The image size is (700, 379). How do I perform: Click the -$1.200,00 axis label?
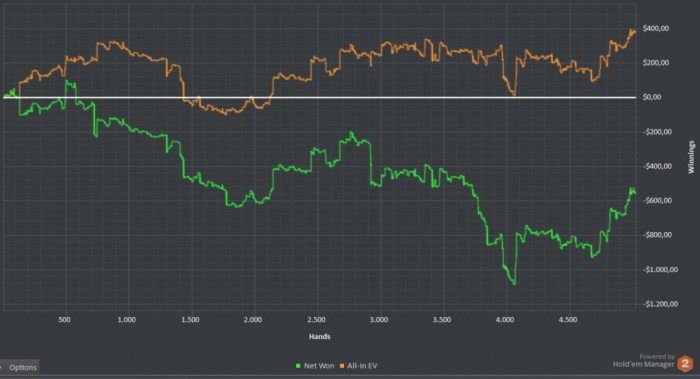click(660, 304)
